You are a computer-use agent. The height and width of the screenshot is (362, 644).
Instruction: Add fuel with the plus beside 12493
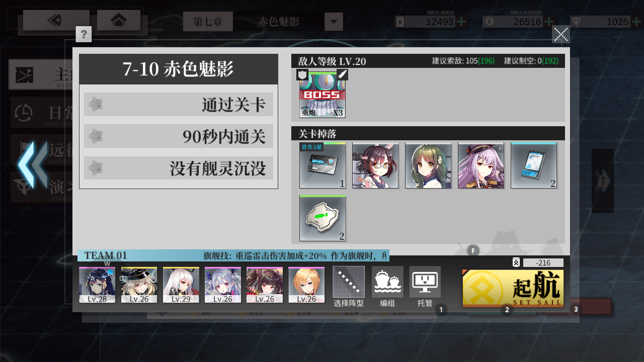click(x=462, y=22)
